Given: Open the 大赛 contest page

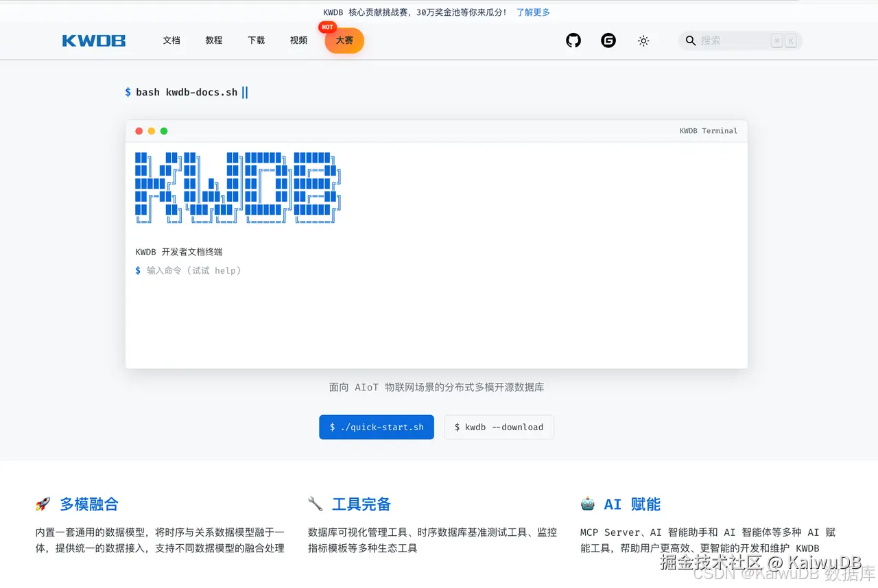Looking at the screenshot, I should 344,41.
